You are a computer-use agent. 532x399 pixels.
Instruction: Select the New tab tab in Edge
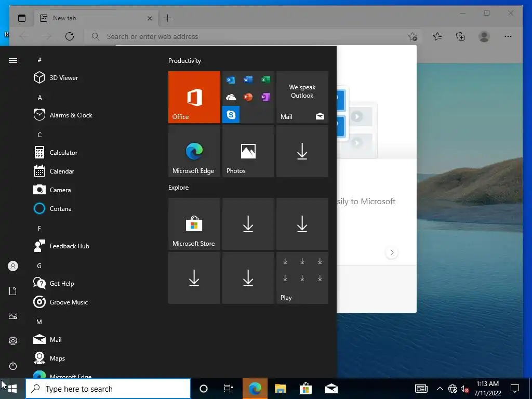96,18
